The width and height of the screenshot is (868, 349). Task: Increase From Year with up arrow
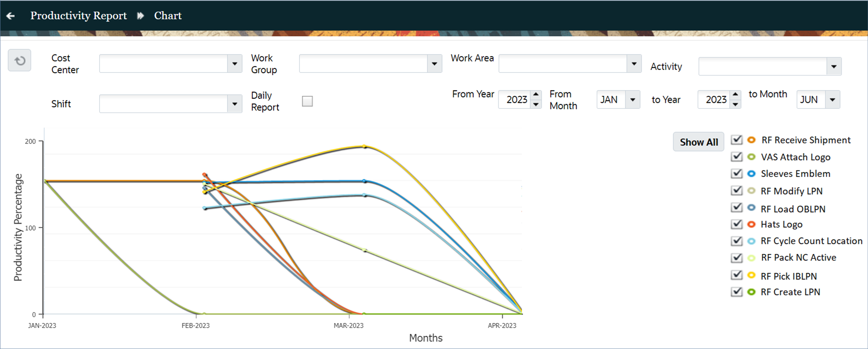pyautogui.click(x=536, y=94)
